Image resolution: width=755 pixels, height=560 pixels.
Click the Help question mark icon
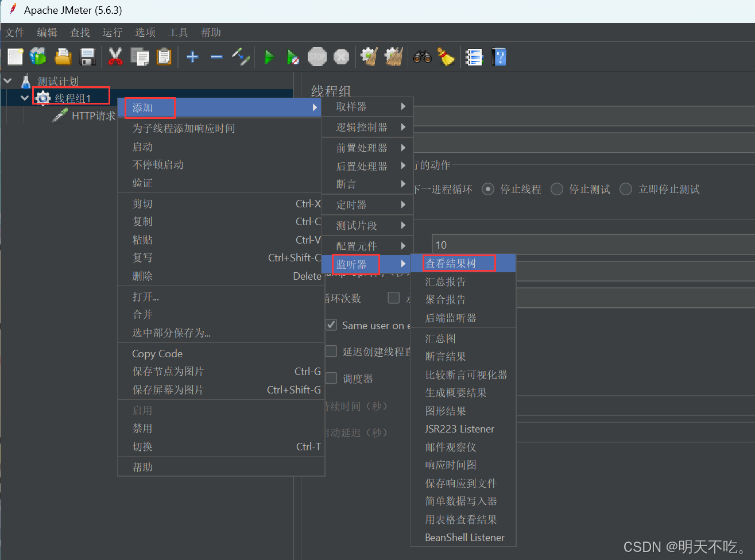coord(499,56)
